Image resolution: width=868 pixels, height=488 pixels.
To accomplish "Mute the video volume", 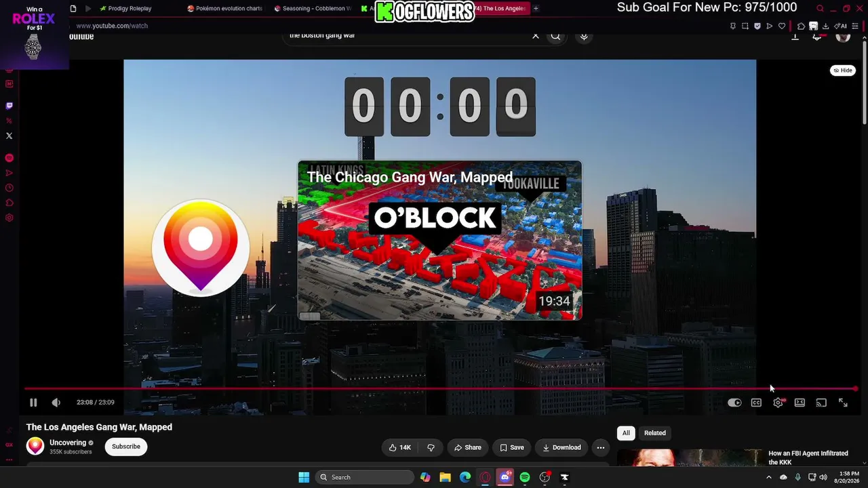I will (x=56, y=403).
